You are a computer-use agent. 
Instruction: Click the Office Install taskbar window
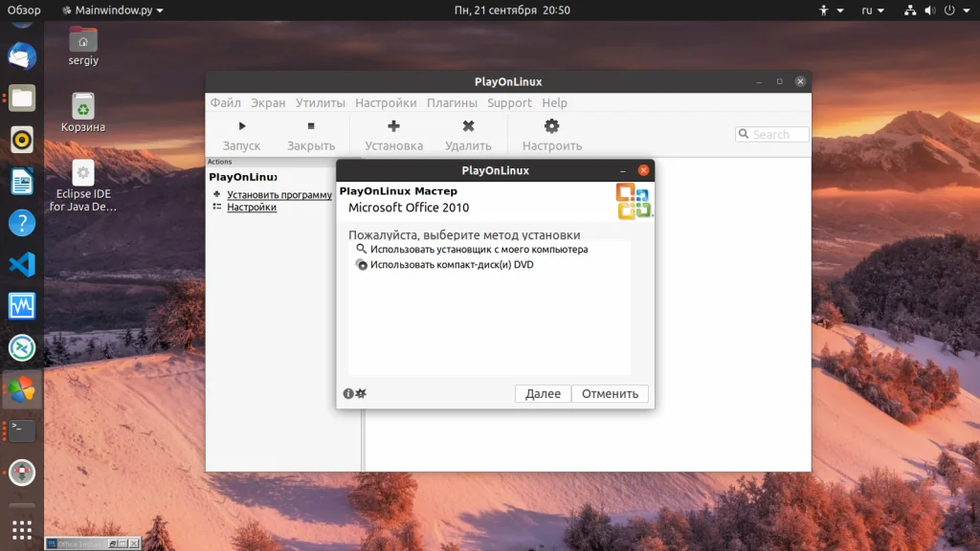(93, 543)
